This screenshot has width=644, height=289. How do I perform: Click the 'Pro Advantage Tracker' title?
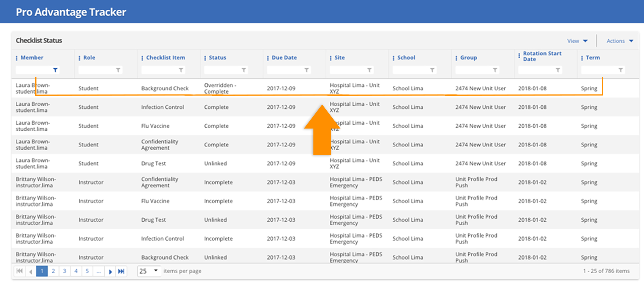click(71, 12)
